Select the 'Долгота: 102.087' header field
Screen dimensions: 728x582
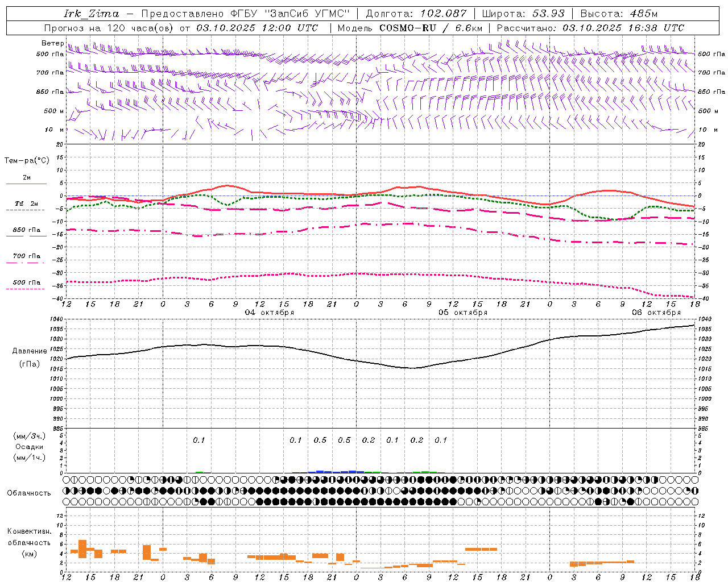pos(416,14)
